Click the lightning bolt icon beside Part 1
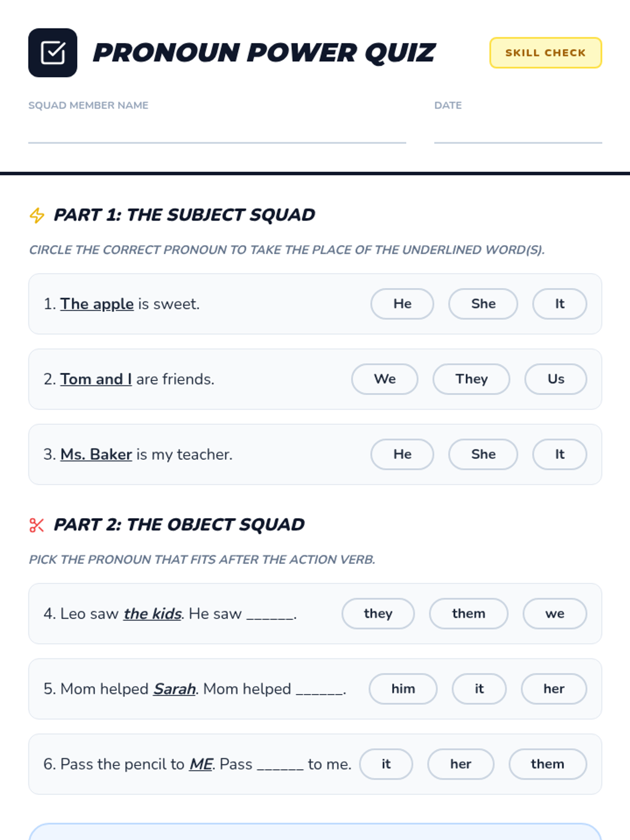The height and width of the screenshot is (840, 630). [37, 215]
